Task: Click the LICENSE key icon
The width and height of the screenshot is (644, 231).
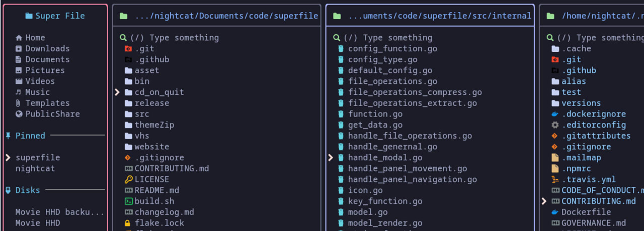Action: [x=128, y=179]
